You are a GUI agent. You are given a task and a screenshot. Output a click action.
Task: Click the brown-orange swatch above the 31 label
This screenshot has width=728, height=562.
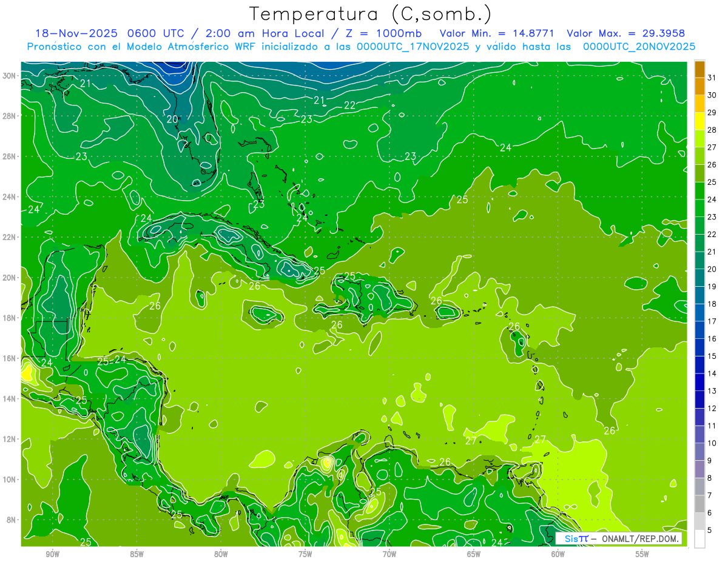tap(699, 69)
